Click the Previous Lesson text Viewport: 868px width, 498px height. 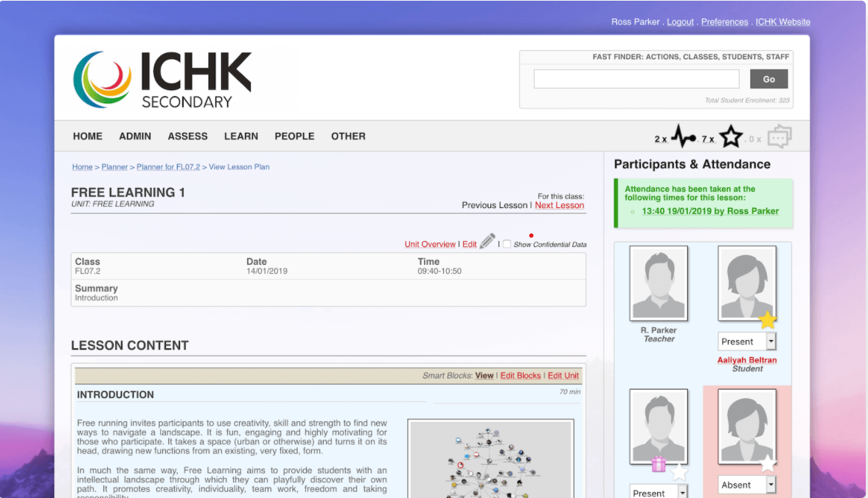click(x=494, y=205)
